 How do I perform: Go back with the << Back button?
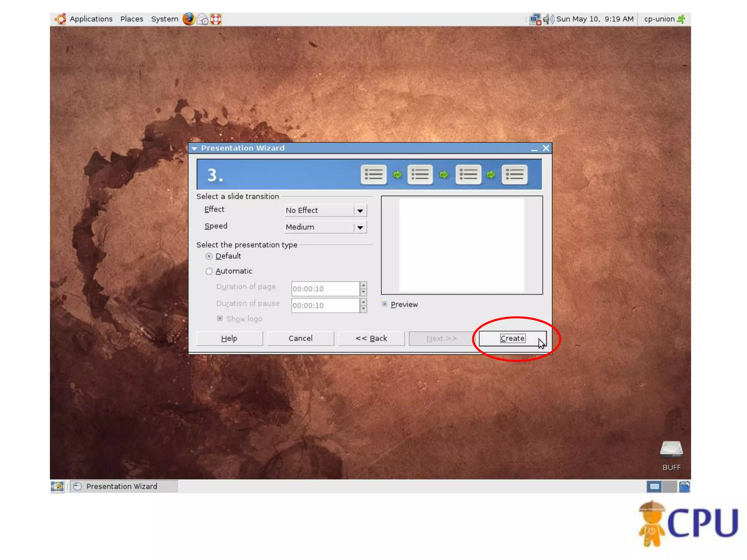click(x=371, y=338)
